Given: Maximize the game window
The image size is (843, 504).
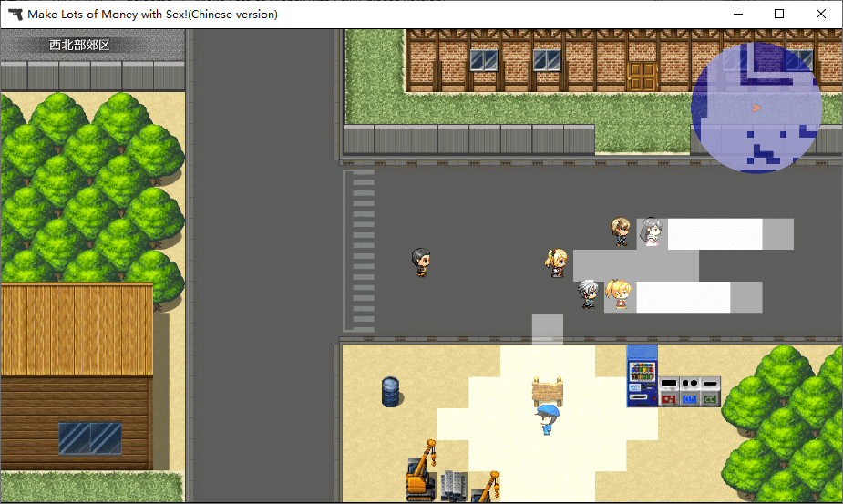Looking at the screenshot, I should pos(779,15).
